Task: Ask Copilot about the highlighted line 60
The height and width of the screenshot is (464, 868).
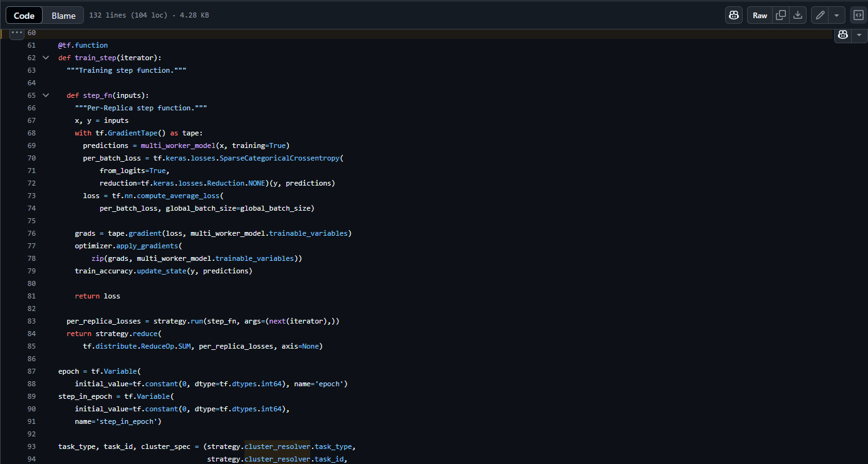Action: pyautogui.click(x=843, y=35)
